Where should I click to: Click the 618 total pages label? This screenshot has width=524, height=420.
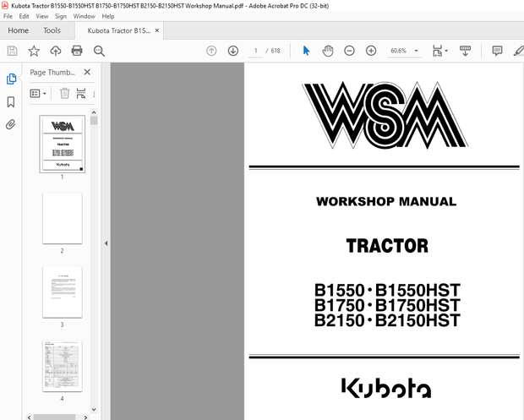click(276, 51)
